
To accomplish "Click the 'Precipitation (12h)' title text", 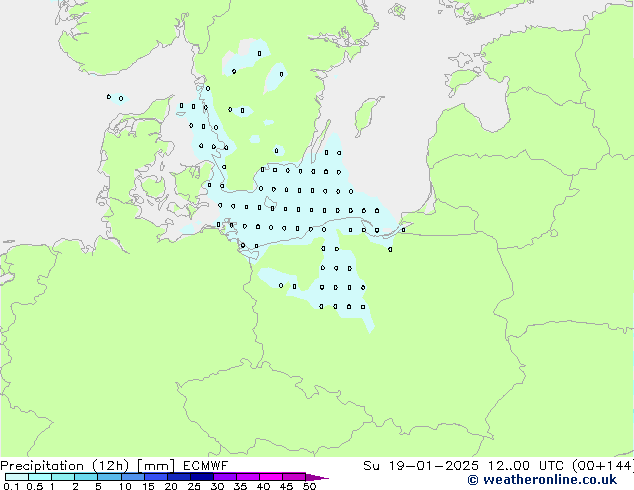I will pyautogui.click(x=64, y=466).
